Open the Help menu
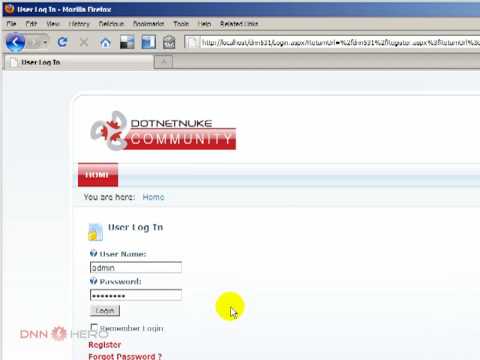Image resolution: width=480 pixels, height=360 pixels. [204, 24]
